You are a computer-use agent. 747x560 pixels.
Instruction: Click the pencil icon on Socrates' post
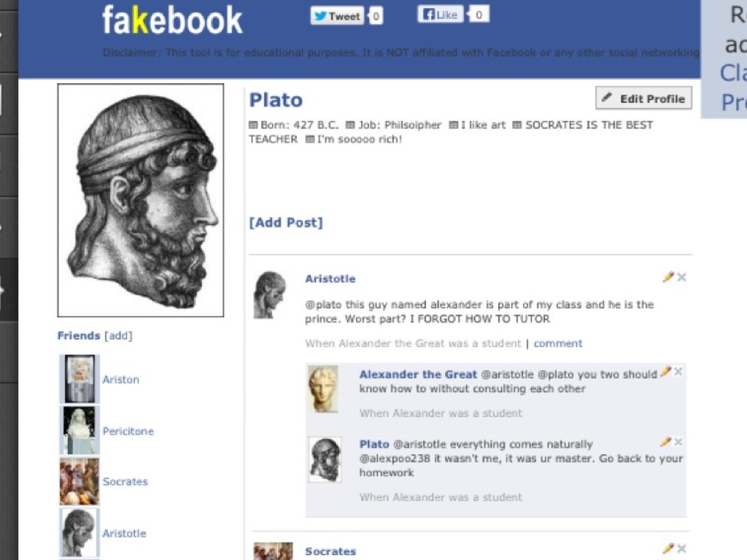point(667,548)
